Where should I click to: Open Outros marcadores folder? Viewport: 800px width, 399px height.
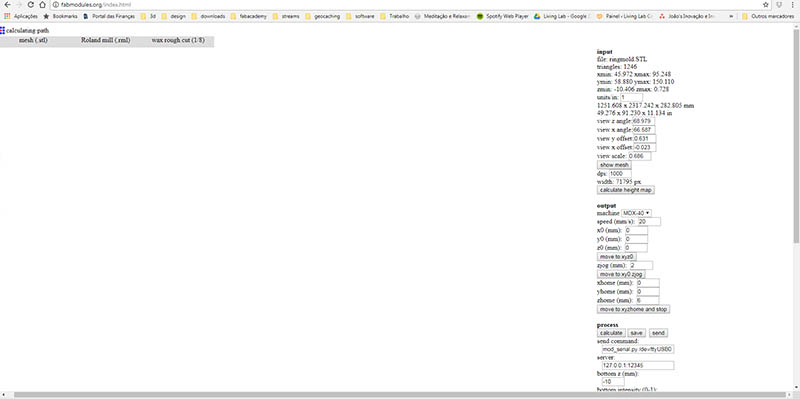[769, 16]
